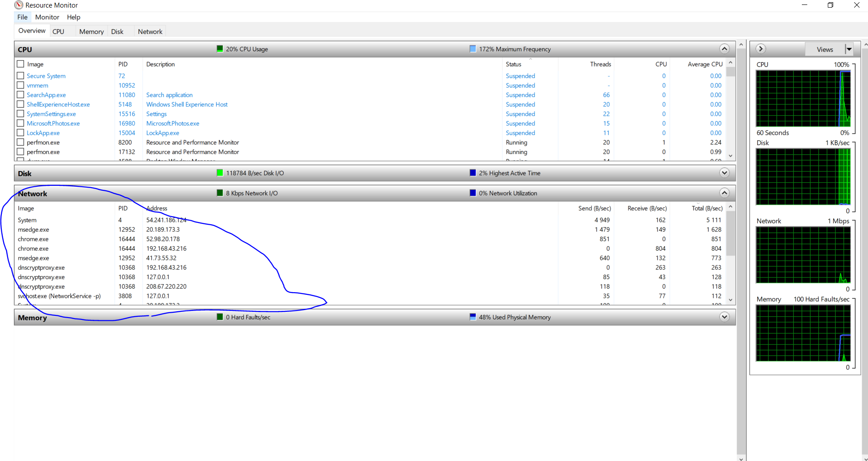Click the Resource Monitor title bar icon
Screen dimensions: 868x461
19,5
